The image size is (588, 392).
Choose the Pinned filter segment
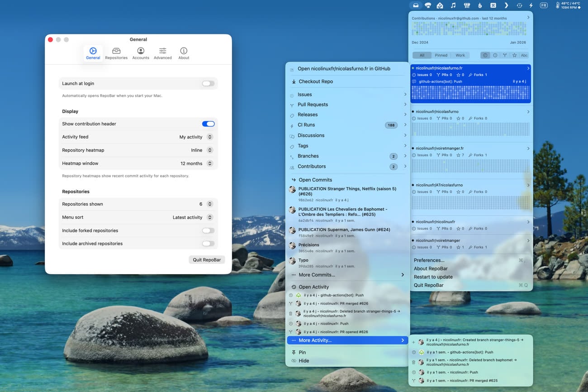[441, 55]
